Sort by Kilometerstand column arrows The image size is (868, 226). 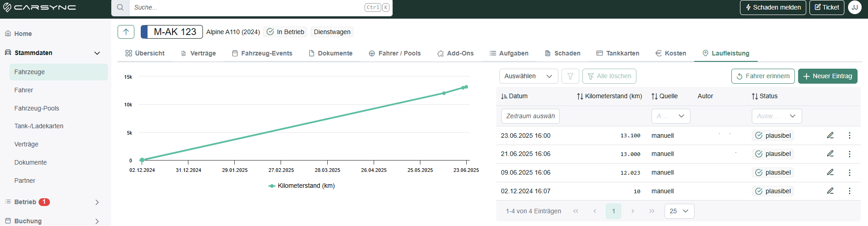[580, 96]
